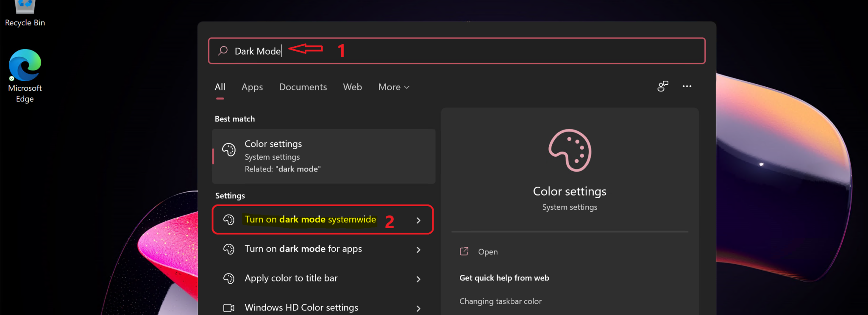This screenshot has width=868, height=315.
Task: Select Turn on dark mode for apps
Action: [323, 249]
